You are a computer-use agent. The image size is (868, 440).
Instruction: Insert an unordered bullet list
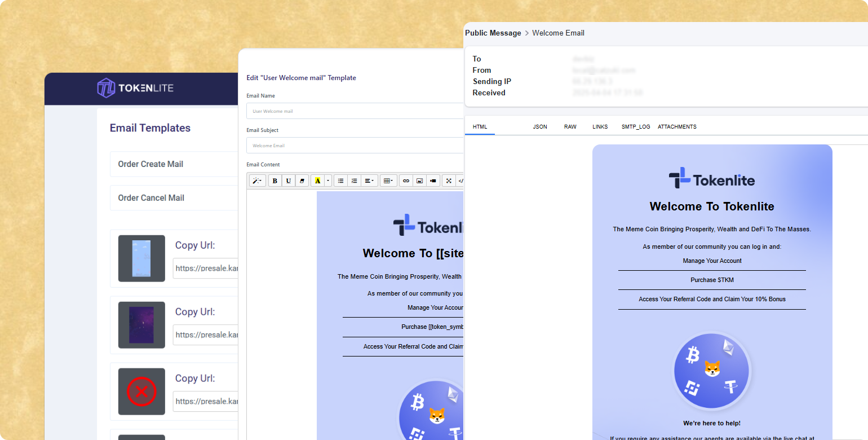coord(340,181)
